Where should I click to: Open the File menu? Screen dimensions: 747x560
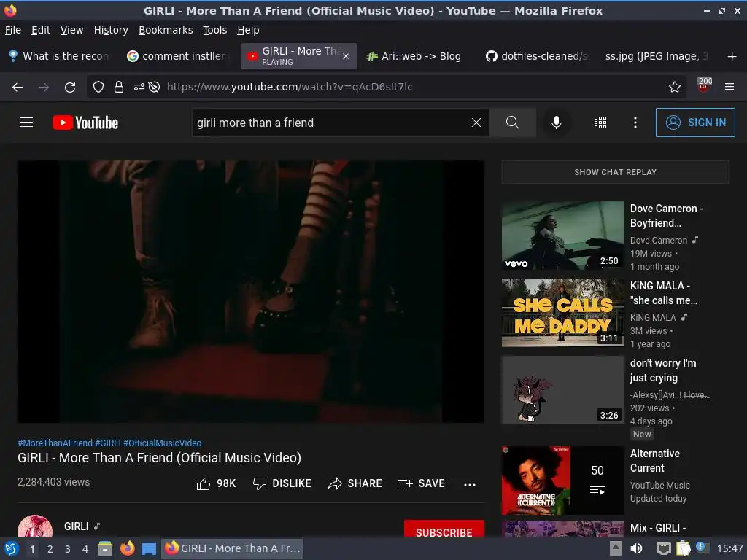click(13, 30)
